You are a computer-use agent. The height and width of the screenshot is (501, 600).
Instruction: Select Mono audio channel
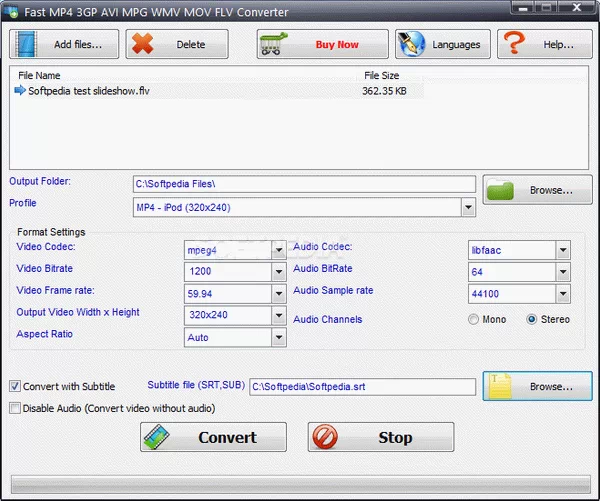pos(474,320)
